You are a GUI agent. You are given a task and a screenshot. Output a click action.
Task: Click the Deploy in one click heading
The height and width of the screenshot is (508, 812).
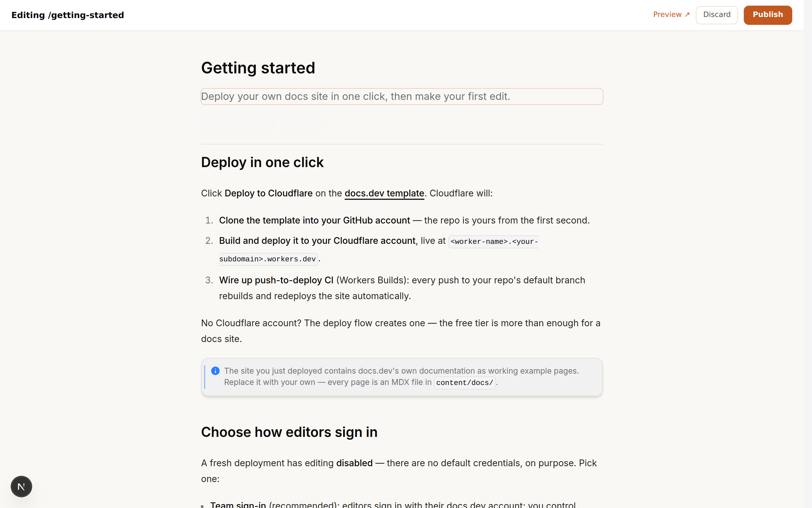(x=262, y=162)
